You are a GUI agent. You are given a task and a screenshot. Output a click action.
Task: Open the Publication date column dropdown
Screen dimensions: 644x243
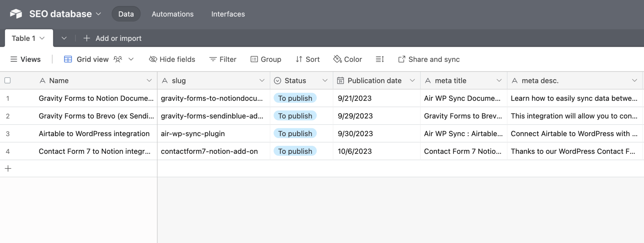[x=412, y=80]
